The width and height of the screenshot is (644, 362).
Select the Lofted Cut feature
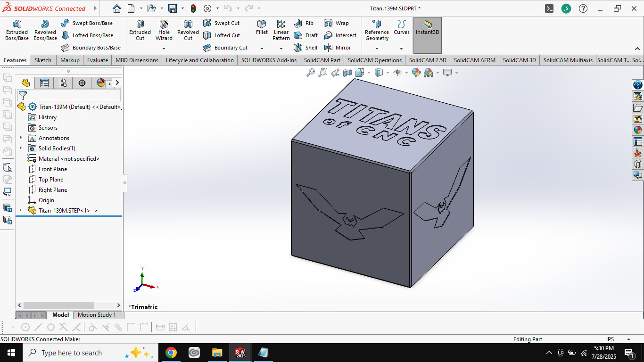tap(221, 35)
